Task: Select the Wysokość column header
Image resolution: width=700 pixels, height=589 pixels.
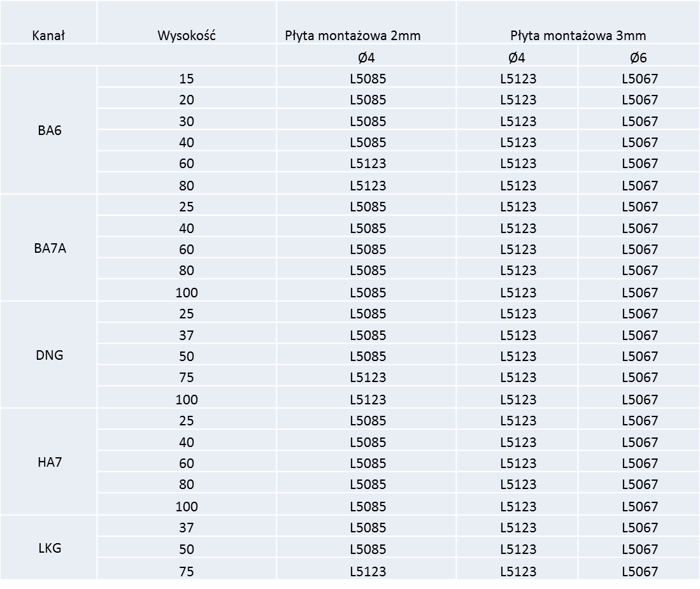Action: coord(187,35)
